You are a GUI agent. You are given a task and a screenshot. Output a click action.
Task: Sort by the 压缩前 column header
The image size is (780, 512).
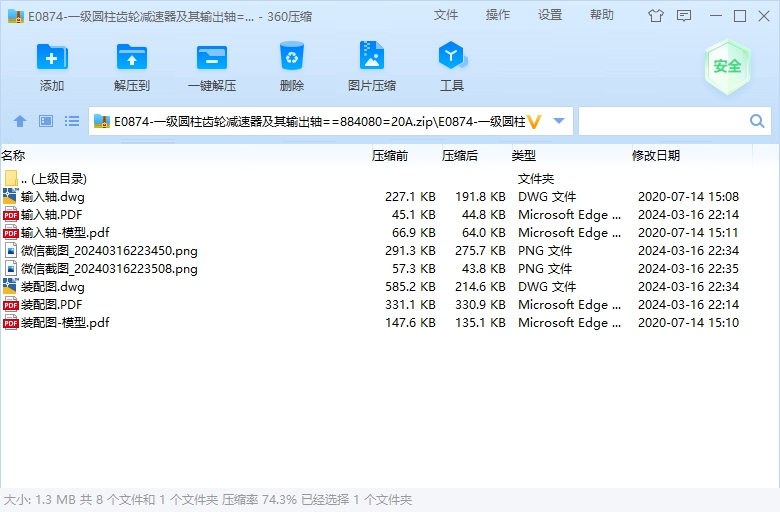coord(390,156)
